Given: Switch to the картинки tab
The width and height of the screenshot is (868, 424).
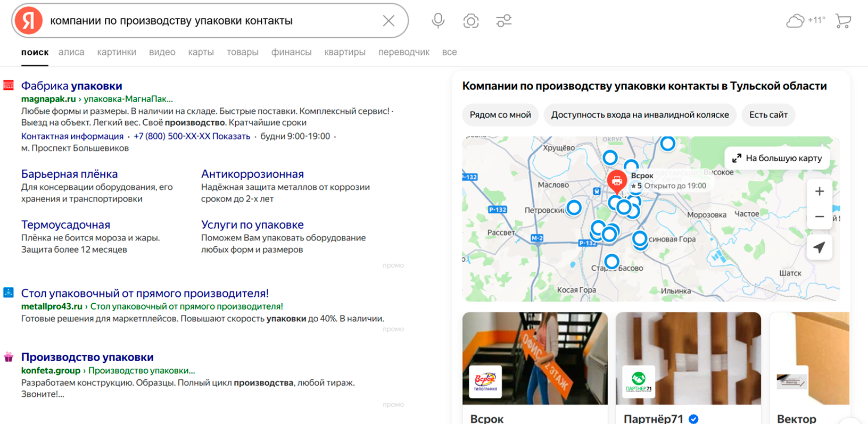Looking at the screenshot, I should [x=117, y=52].
